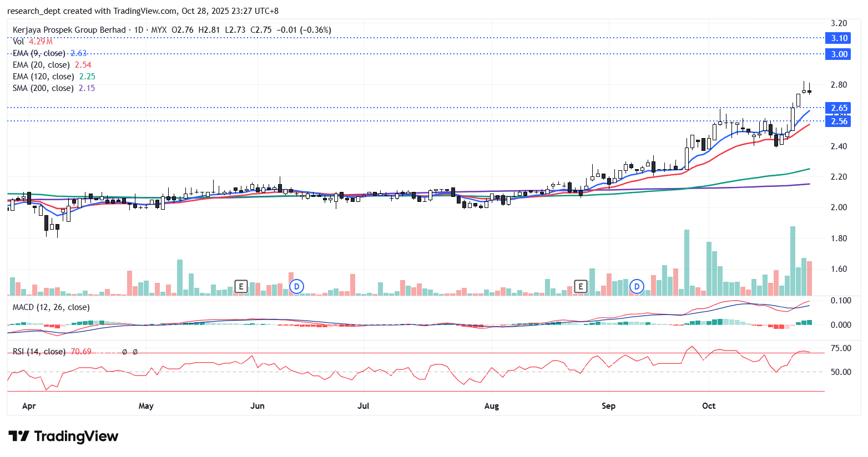Screen dimensions: 868x457
Task: Toggle the SMA (200, close) indicator legend
Action: coord(43,88)
